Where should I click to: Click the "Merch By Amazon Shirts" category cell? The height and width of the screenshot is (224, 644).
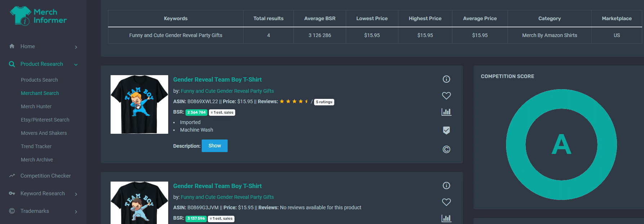[550, 35]
